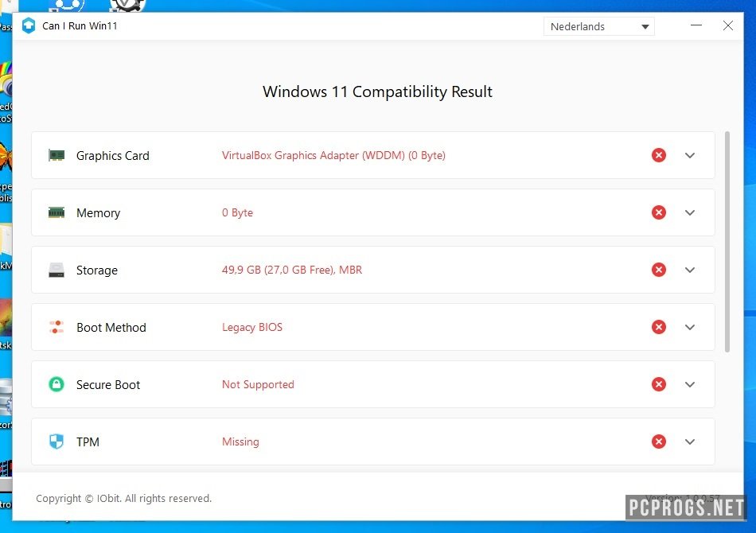The height and width of the screenshot is (533, 756).
Task: Click the Can I Run Win11 title bar text
Action: [80, 25]
